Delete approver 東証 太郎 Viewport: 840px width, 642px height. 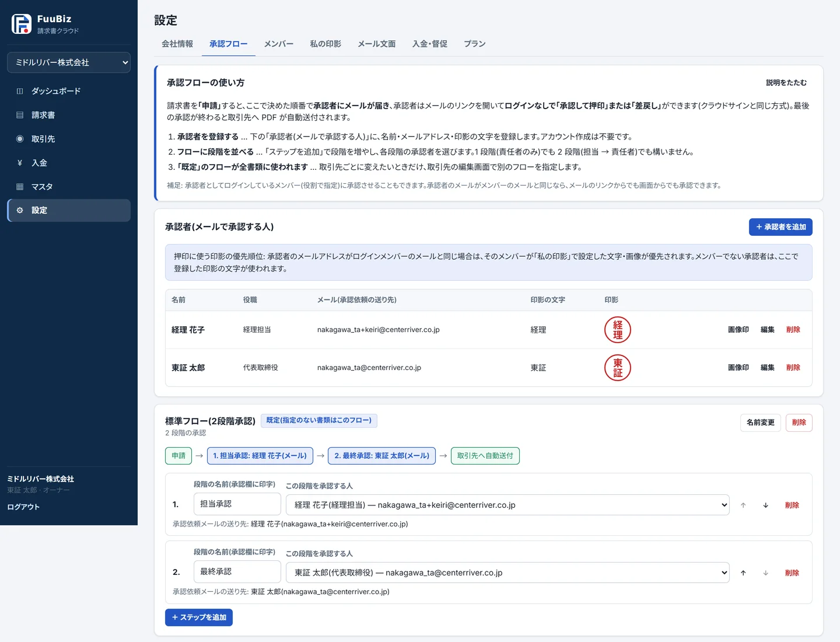point(793,368)
